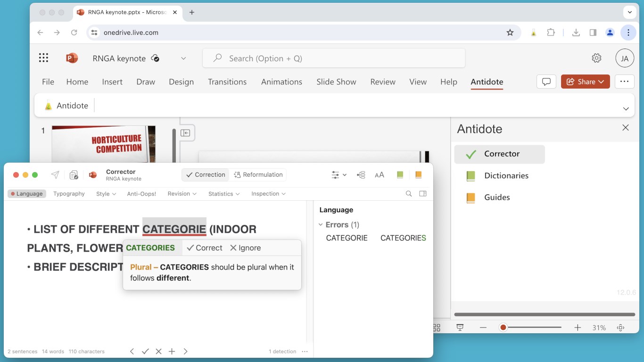The image size is (644, 362).
Task: Open the Style dropdown
Action: 106,194
